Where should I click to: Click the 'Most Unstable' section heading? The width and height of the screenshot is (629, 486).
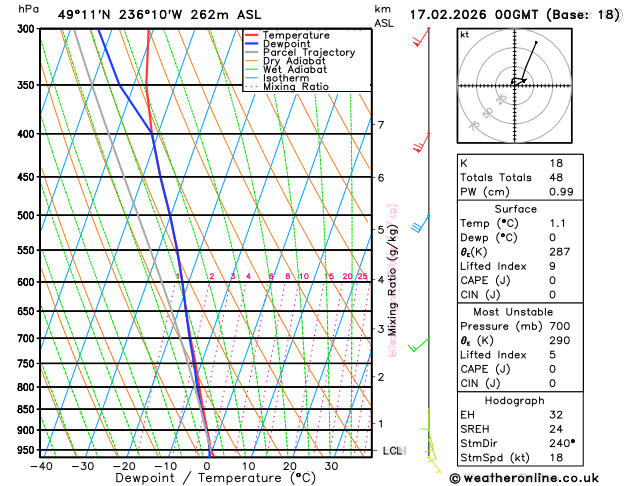point(513,312)
